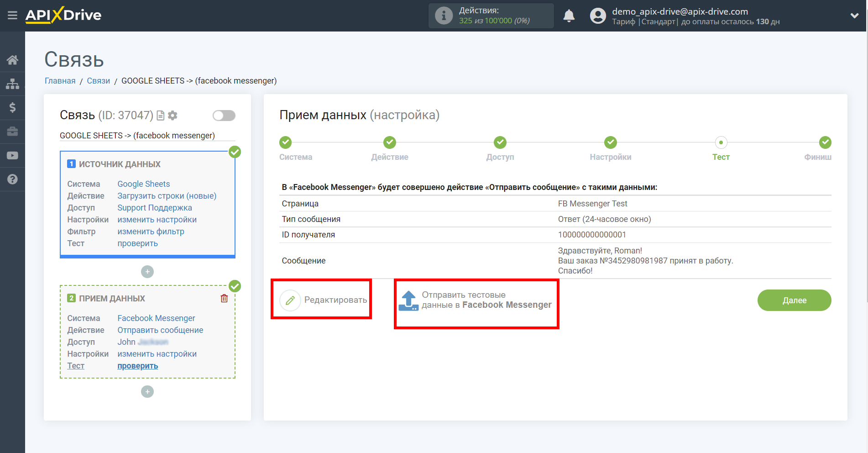Click the Редактировать label
Viewport: 868px width, 453px height.
pyautogui.click(x=335, y=300)
